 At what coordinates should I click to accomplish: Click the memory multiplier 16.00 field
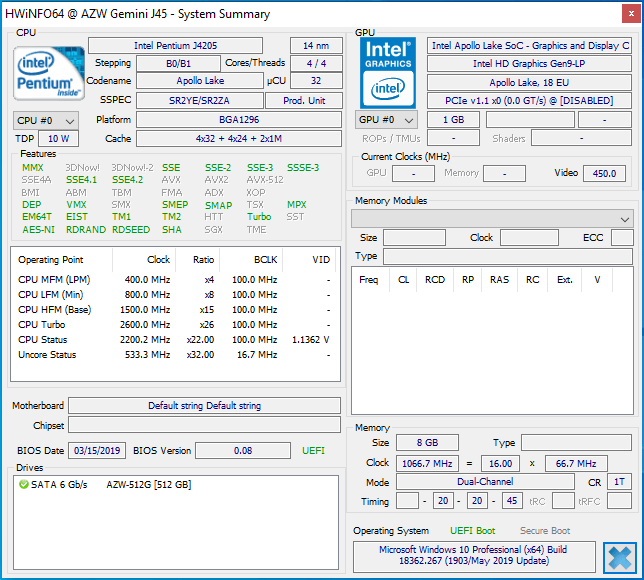[x=500, y=464]
